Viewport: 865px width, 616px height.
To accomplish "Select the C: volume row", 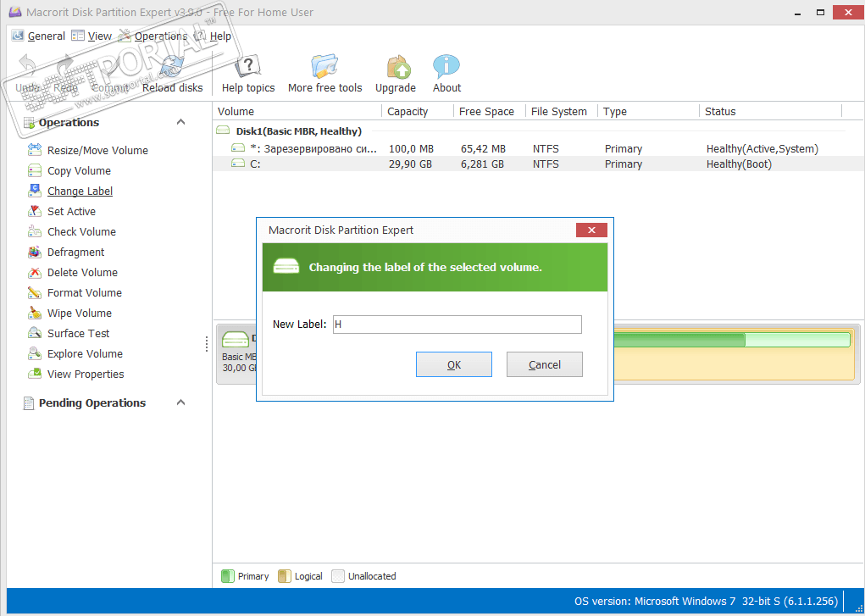I will (538, 164).
